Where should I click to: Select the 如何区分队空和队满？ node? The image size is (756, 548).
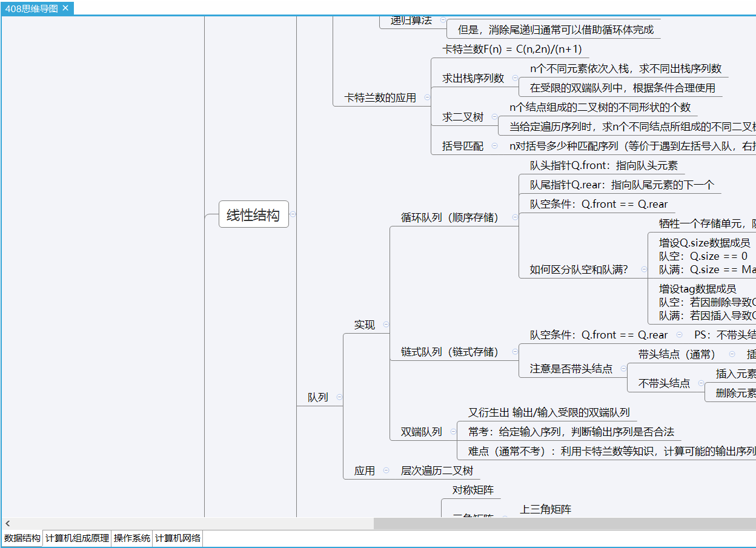pyautogui.click(x=579, y=269)
